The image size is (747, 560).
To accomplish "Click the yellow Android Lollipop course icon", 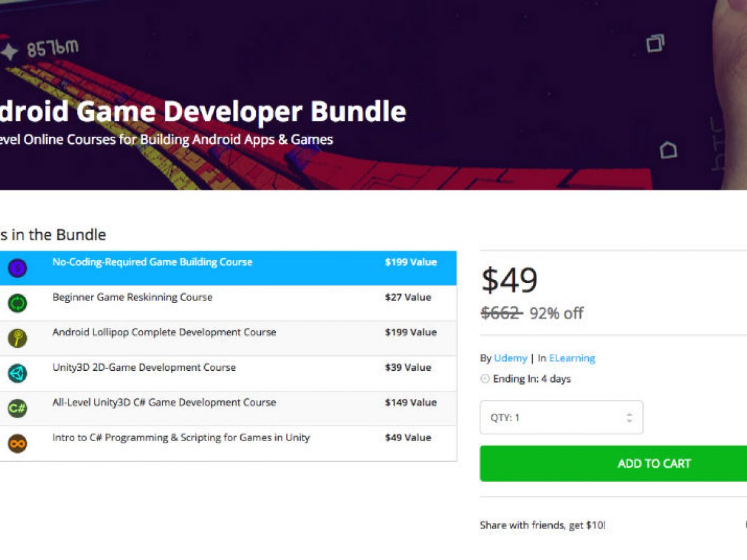I will click(x=17, y=338).
